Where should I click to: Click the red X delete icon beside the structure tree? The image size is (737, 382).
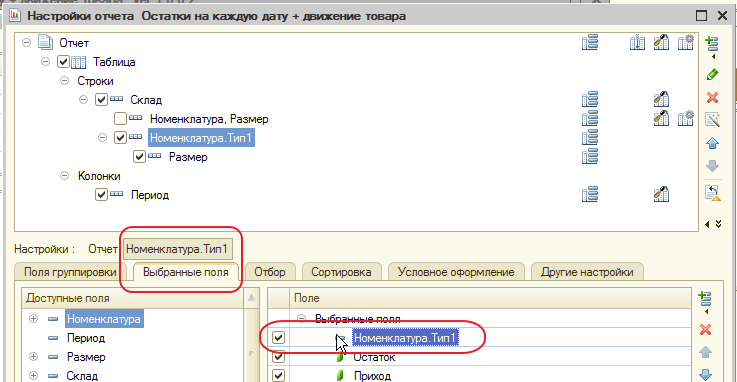pos(713,97)
